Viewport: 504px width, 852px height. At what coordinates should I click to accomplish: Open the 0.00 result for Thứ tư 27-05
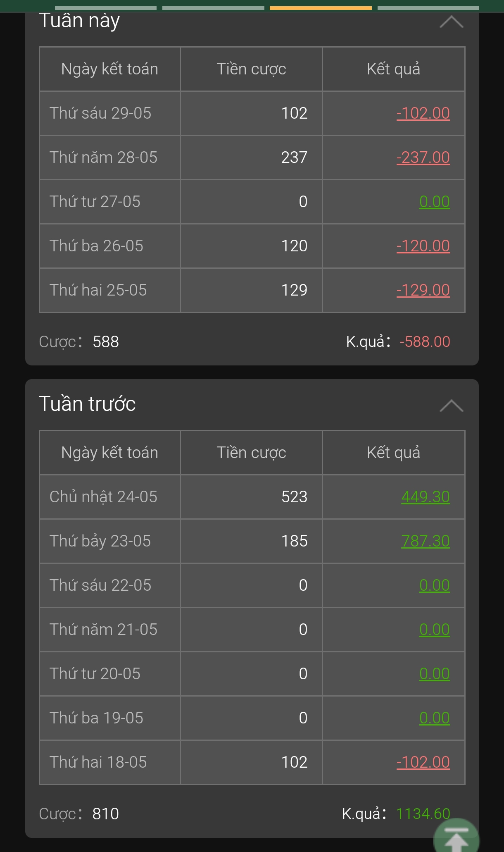pos(434,202)
